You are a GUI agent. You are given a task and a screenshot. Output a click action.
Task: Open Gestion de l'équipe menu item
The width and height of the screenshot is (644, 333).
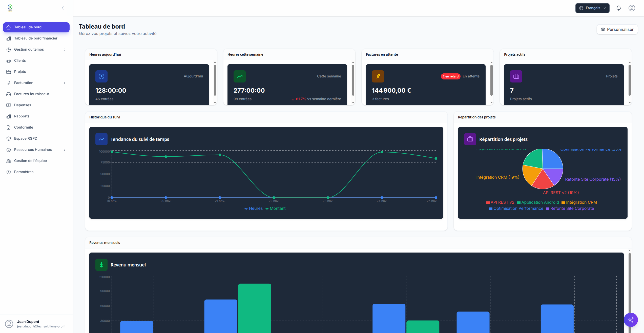click(x=30, y=161)
